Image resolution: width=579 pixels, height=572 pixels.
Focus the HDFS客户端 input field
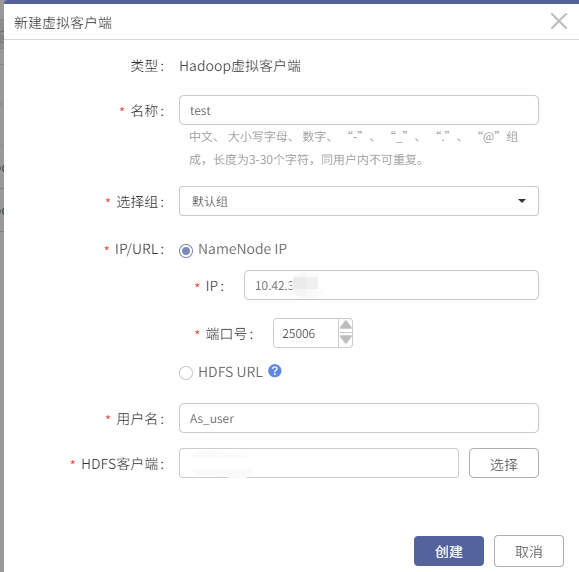319,463
